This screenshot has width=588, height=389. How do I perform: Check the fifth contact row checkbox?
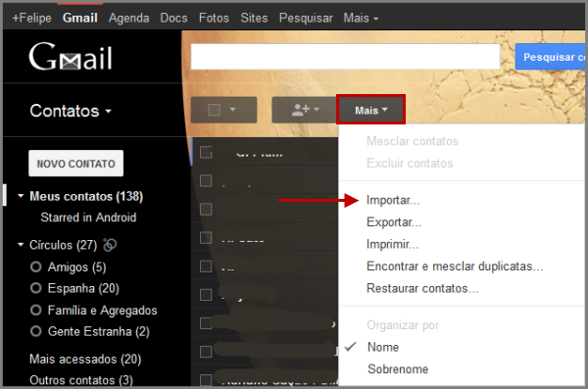[x=206, y=267]
